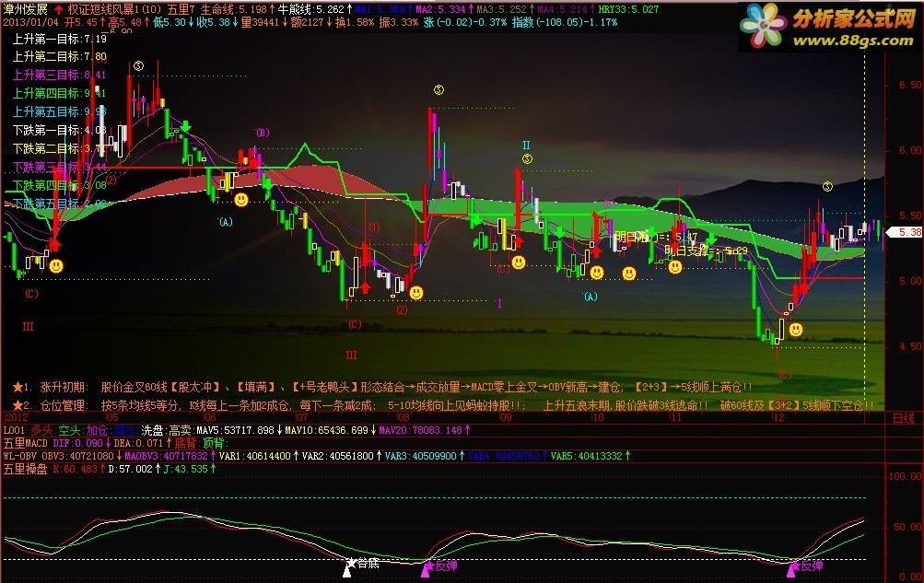Click the smiley marker below the December low
The height and width of the screenshot is (583, 924).
coord(796,329)
